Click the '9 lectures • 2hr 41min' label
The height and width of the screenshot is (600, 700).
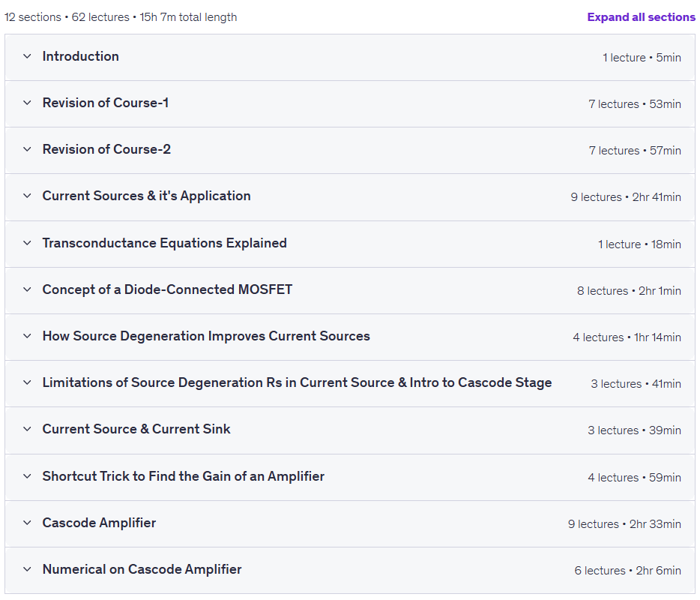point(626,197)
